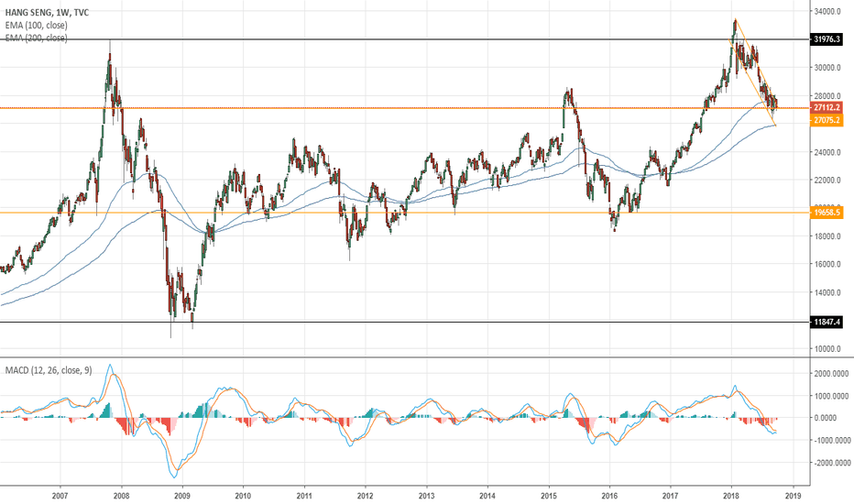Click the 2010 label on time axis
Image resolution: width=854 pixels, height=504 pixels.
coord(243,496)
